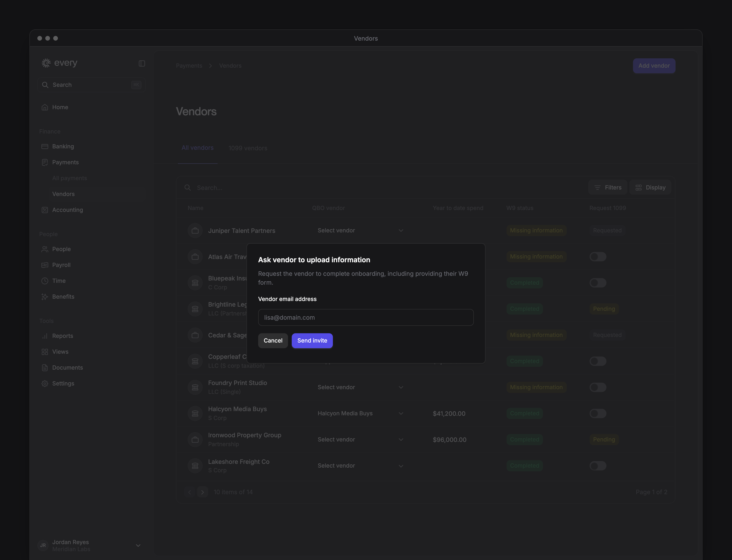732x560 pixels.
Task: Open QBO vendor dropdown for Foundry Print Studio
Action: (x=360, y=387)
